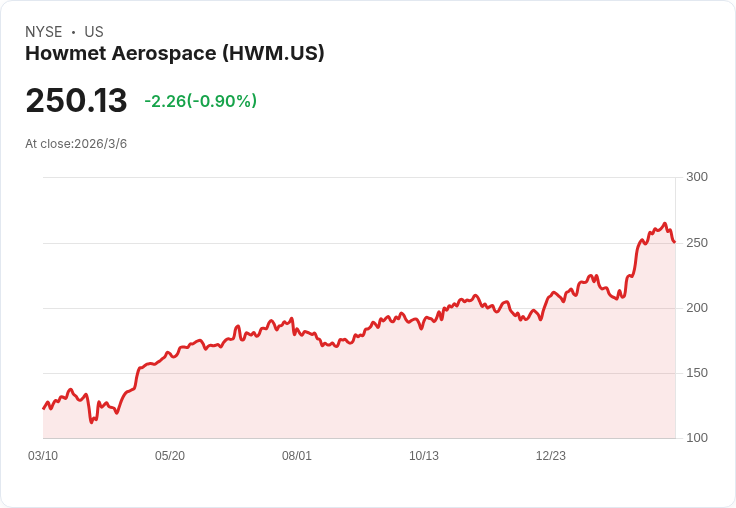736x508 pixels.
Task: Click the At close:2026/3/6 timestamp
Action: [x=76, y=144]
